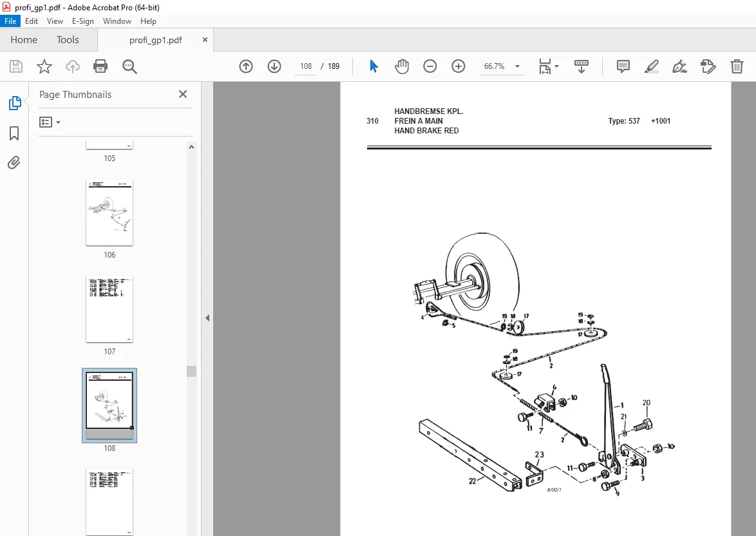Screen dimensions: 756x536
Task: Click the 'FREIN A MAIN' title line
Action: (x=419, y=121)
